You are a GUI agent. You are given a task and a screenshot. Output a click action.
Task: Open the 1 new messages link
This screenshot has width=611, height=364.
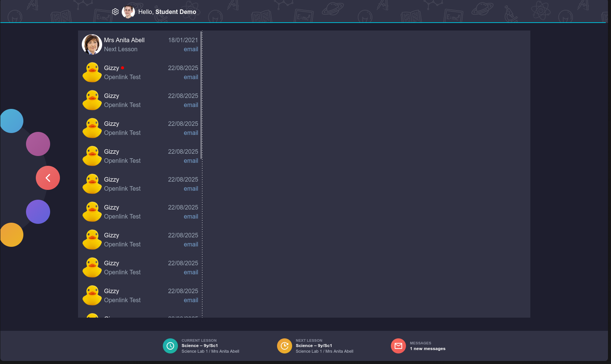pyautogui.click(x=427, y=349)
